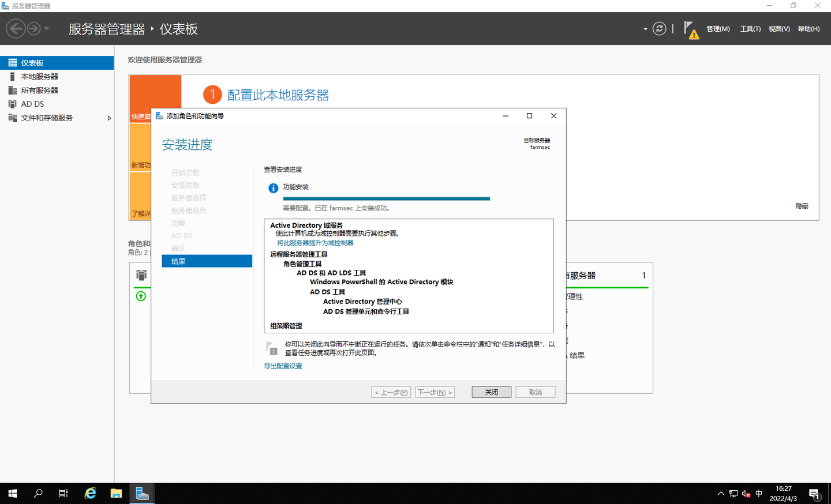
Task: Open the 管理(M) menu
Action: tap(717, 28)
